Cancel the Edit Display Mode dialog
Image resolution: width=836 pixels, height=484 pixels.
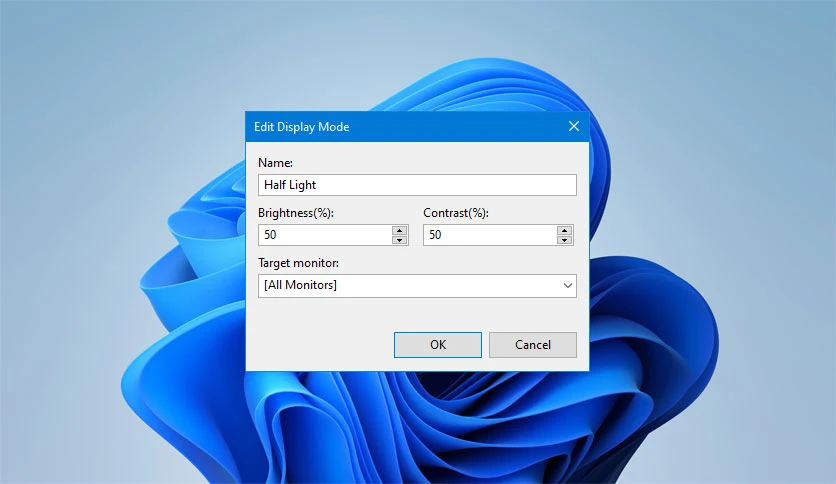(x=533, y=345)
